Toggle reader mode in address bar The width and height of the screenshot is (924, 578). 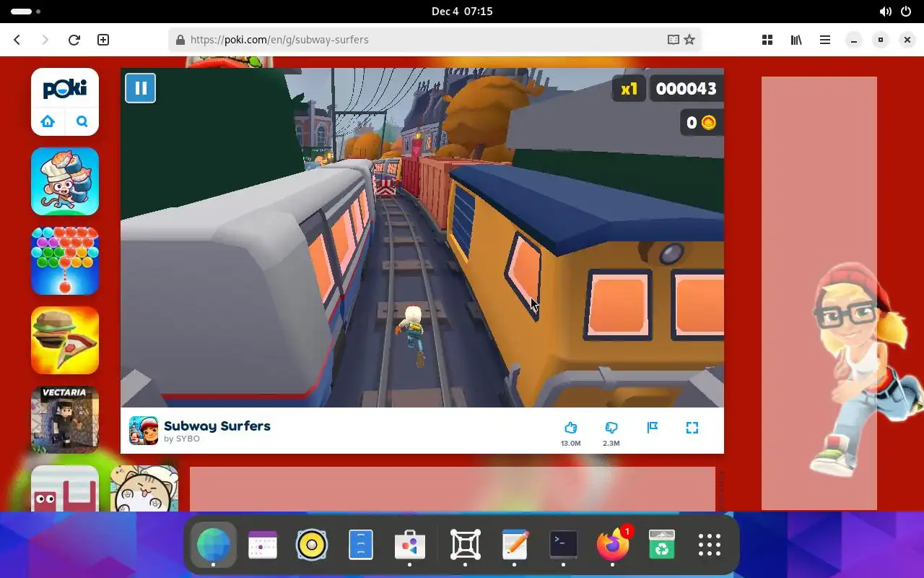[x=673, y=40]
